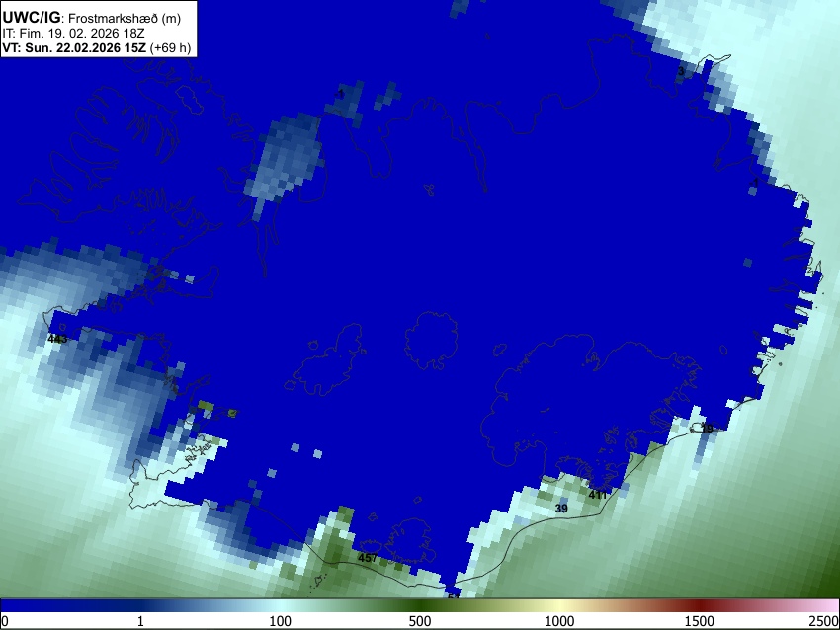Click the 'UWC/IG: Frostmarkshæð (m)' title text
This screenshot has width=840, height=630.
[92, 18]
